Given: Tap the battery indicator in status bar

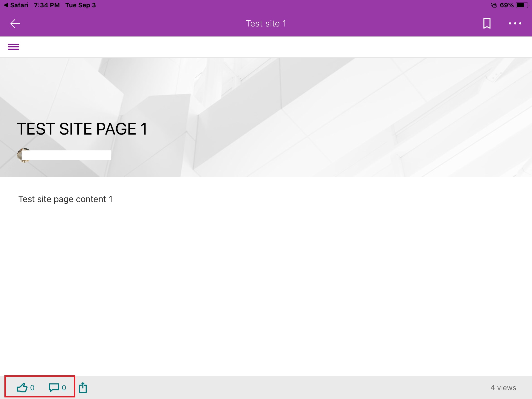Looking at the screenshot, I should pos(522,5).
